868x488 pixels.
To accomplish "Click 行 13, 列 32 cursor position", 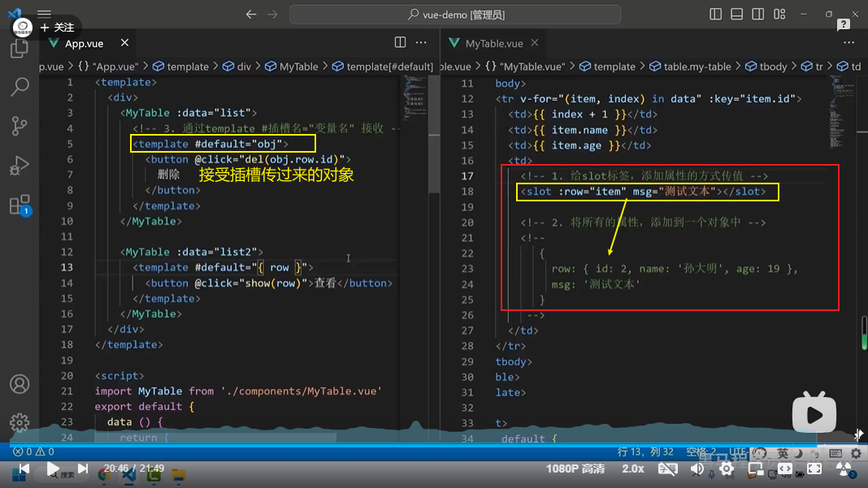I will pos(645,452).
